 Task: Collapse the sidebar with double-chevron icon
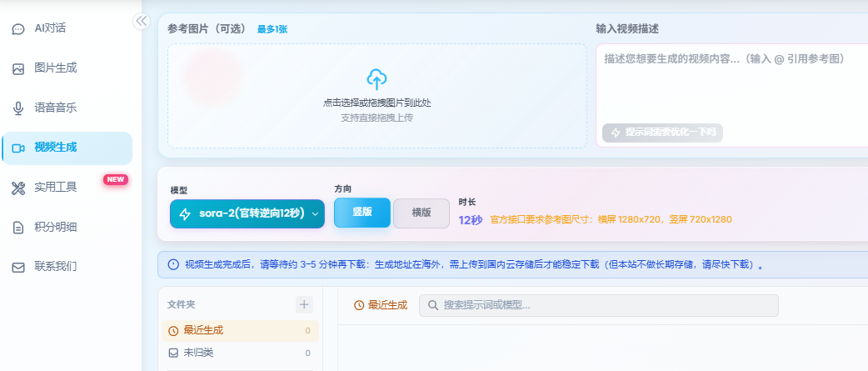pos(142,21)
